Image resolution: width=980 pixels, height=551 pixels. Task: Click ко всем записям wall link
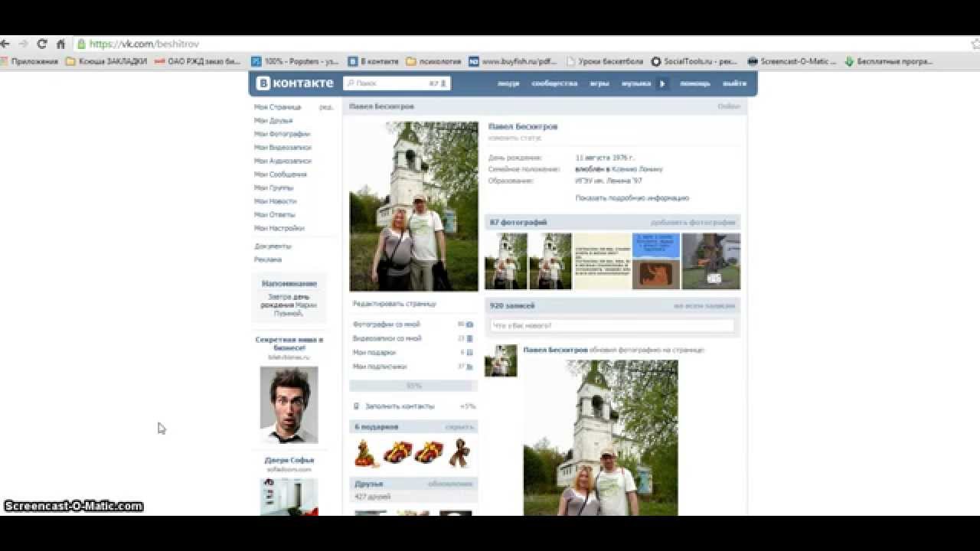(704, 306)
